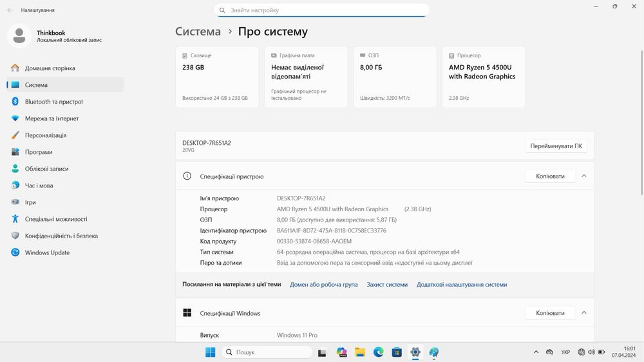Image resolution: width=644 pixels, height=362 pixels.
Task: Click the Windows 11 Pro edition text
Action: click(297, 336)
